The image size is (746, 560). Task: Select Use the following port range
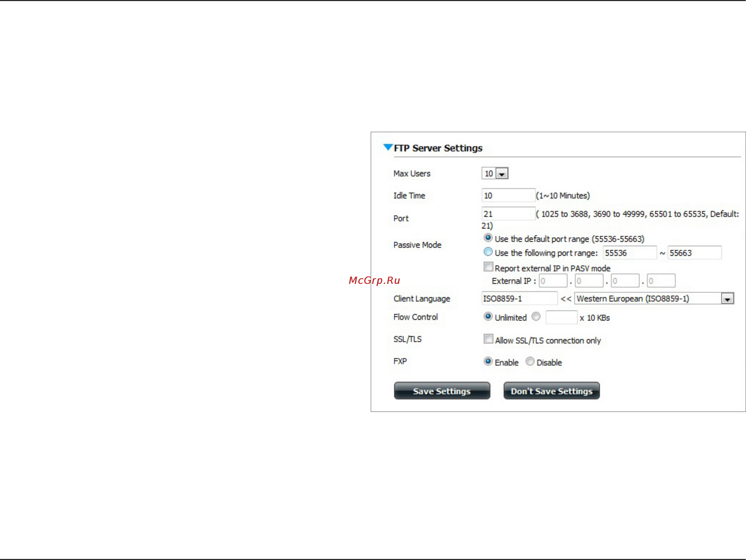point(488,252)
